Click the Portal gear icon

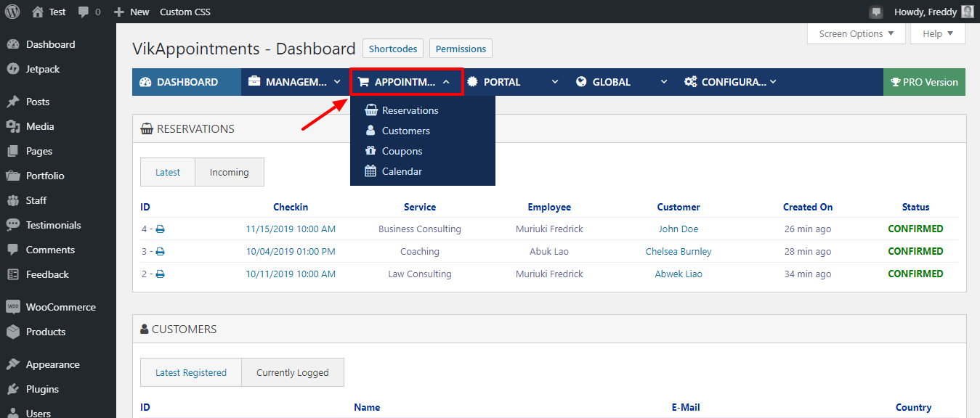[472, 82]
